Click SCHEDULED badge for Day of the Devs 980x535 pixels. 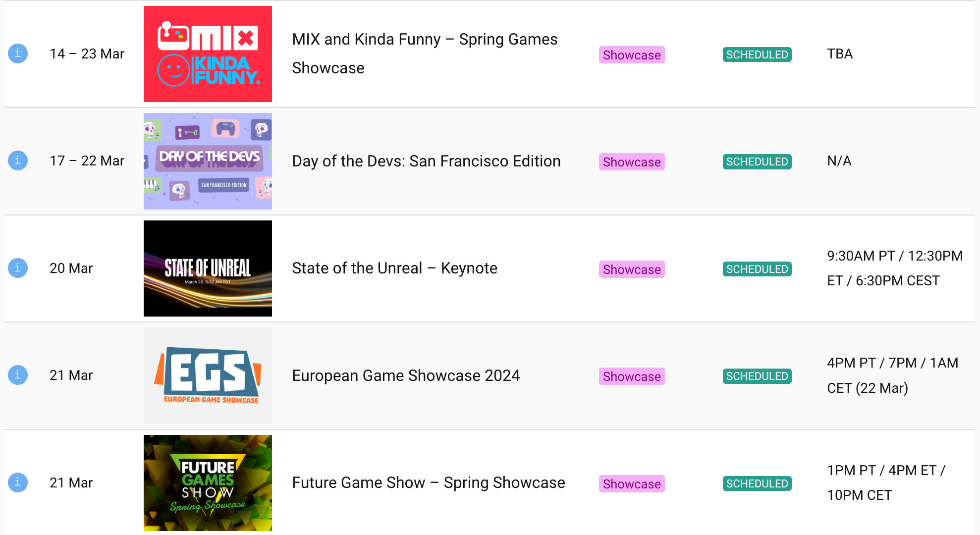[x=757, y=161]
